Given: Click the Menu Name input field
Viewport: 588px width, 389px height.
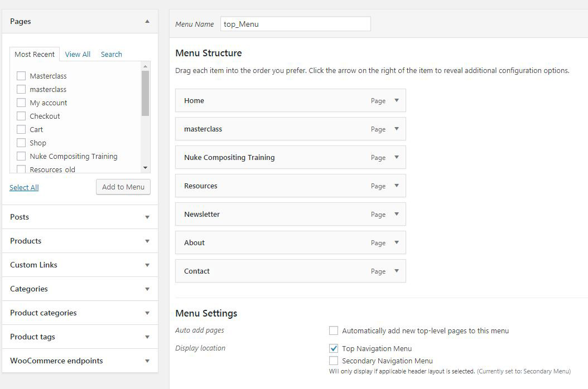Looking at the screenshot, I should [x=296, y=24].
